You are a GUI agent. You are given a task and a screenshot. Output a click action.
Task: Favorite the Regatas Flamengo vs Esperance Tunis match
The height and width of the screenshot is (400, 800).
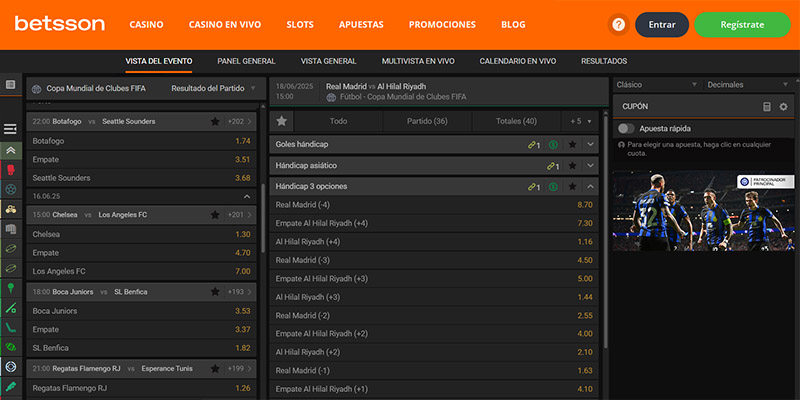coord(215,368)
